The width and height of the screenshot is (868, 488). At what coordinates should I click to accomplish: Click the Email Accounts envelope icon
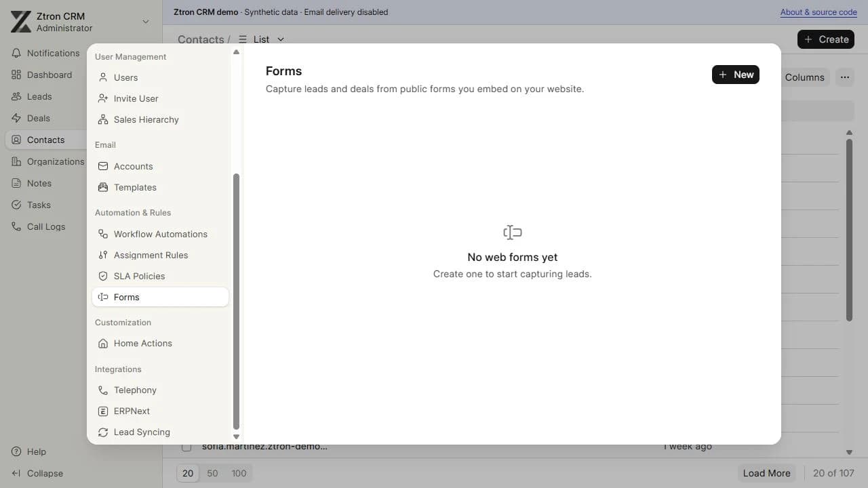tap(103, 166)
